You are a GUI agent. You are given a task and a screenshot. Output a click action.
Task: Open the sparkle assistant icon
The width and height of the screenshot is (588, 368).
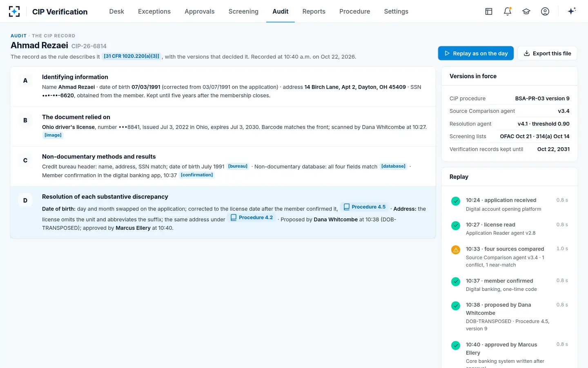(x=572, y=11)
